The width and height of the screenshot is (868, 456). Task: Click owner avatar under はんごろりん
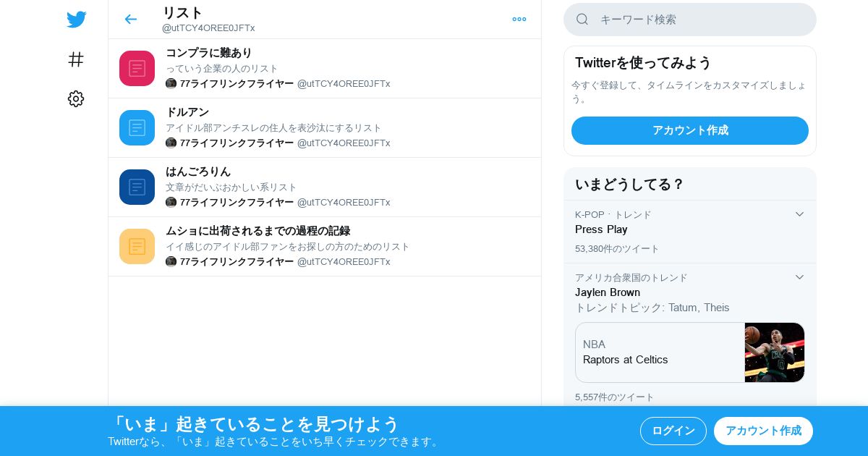(171, 203)
